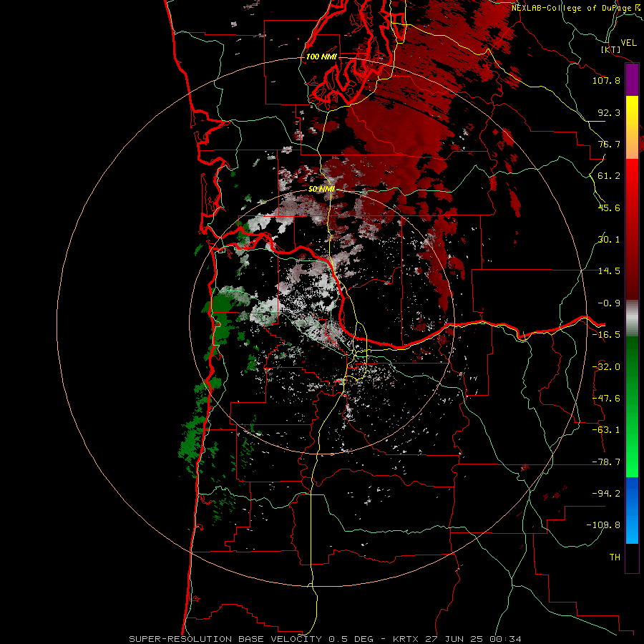The height and width of the screenshot is (644, 644).
Task: Click the 45.6 value on velocity scale
Action: pos(609,208)
